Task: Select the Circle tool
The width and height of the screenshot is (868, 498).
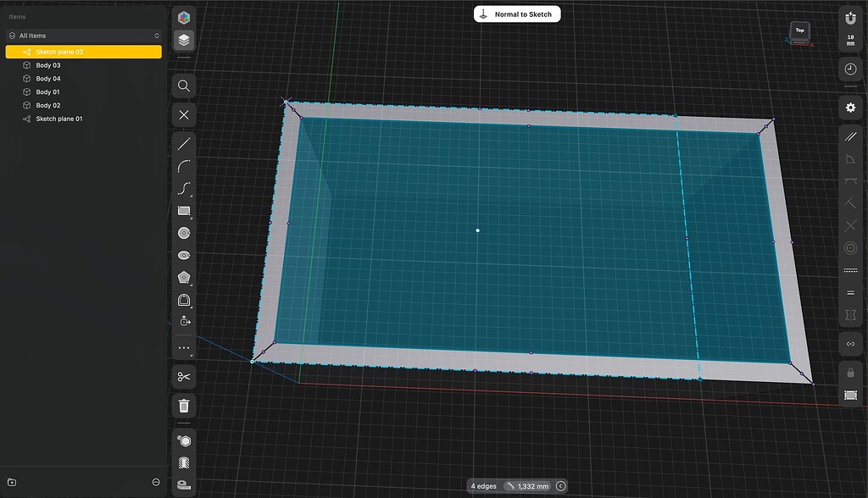Action: pyautogui.click(x=184, y=232)
